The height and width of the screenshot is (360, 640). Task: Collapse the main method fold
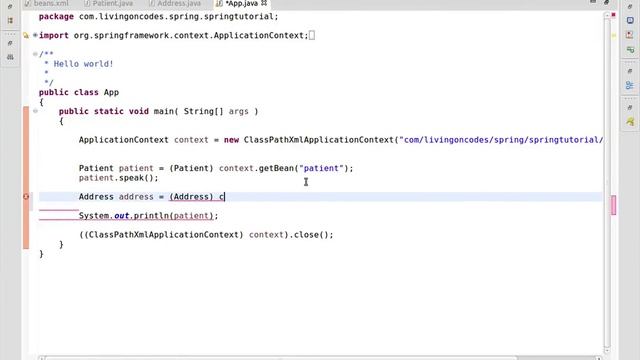tap(35, 111)
